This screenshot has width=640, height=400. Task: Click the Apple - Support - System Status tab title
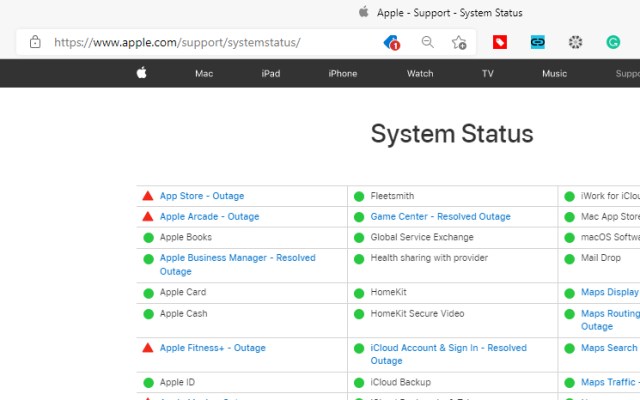(x=449, y=13)
